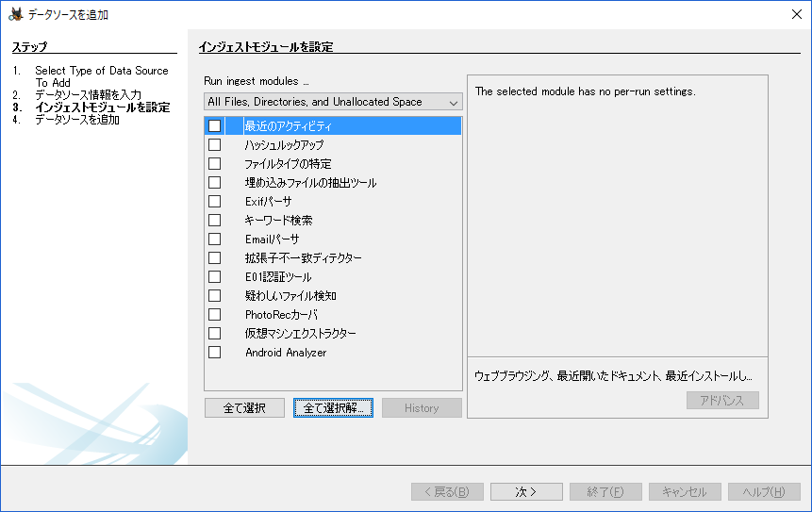Toggle the PhotoRecカーバ checkbox

[214, 315]
